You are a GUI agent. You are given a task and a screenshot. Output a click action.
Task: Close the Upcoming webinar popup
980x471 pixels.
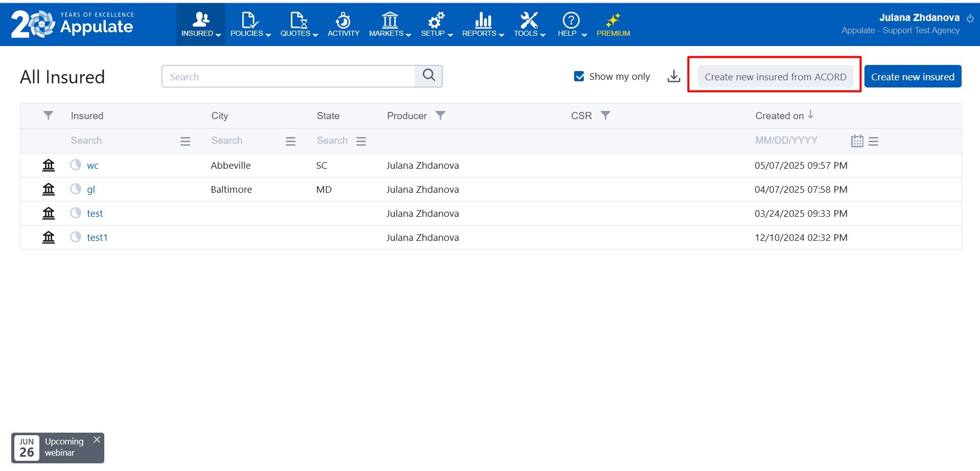[x=97, y=440]
